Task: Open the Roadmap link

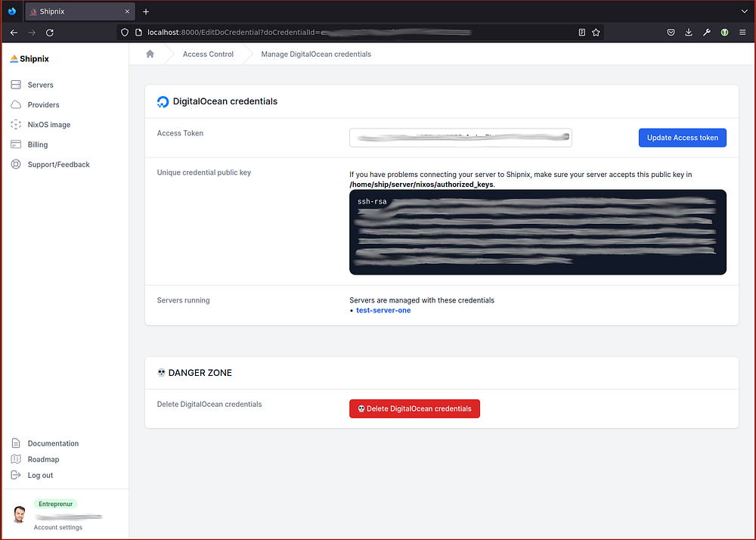Action: click(43, 459)
